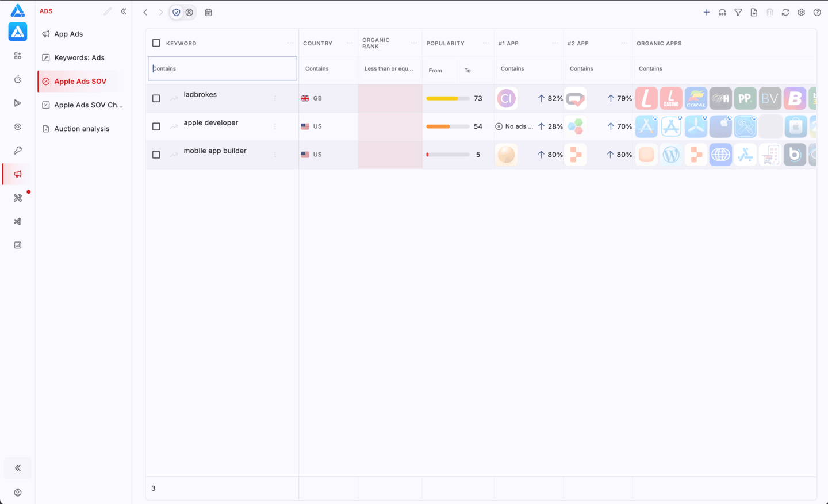Open the help question mark icon
This screenshot has height=504, width=828.
pos(817,12)
